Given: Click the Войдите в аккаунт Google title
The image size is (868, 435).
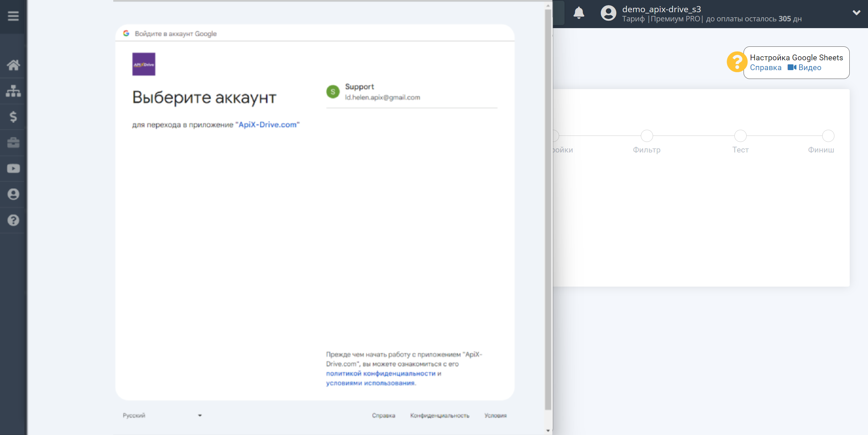Looking at the screenshot, I should (x=176, y=34).
